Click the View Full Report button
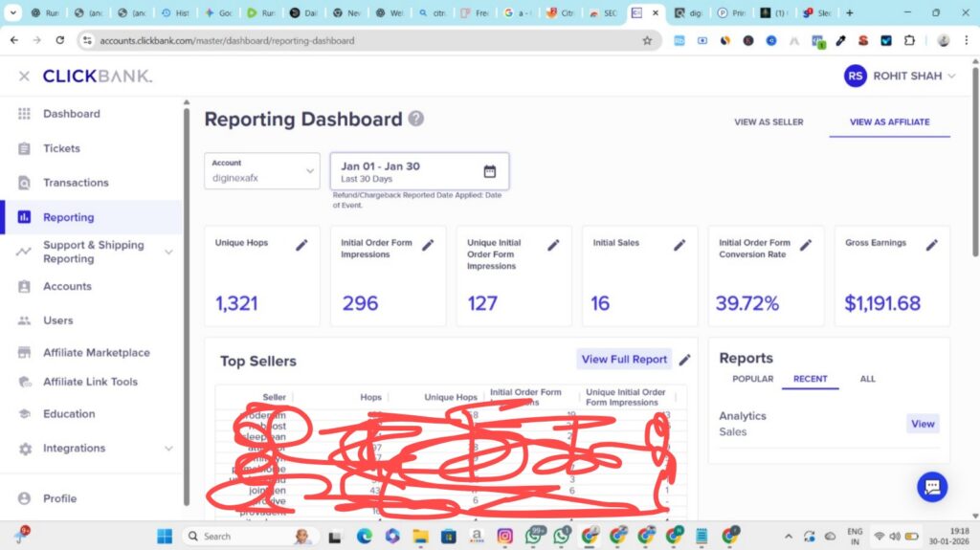Image resolution: width=980 pixels, height=550 pixels. 624,360
